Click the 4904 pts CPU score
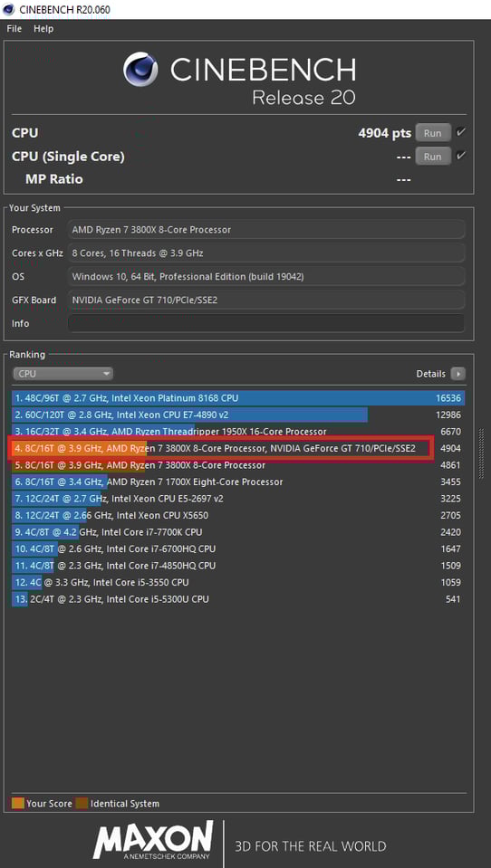491x868 pixels. [x=385, y=133]
